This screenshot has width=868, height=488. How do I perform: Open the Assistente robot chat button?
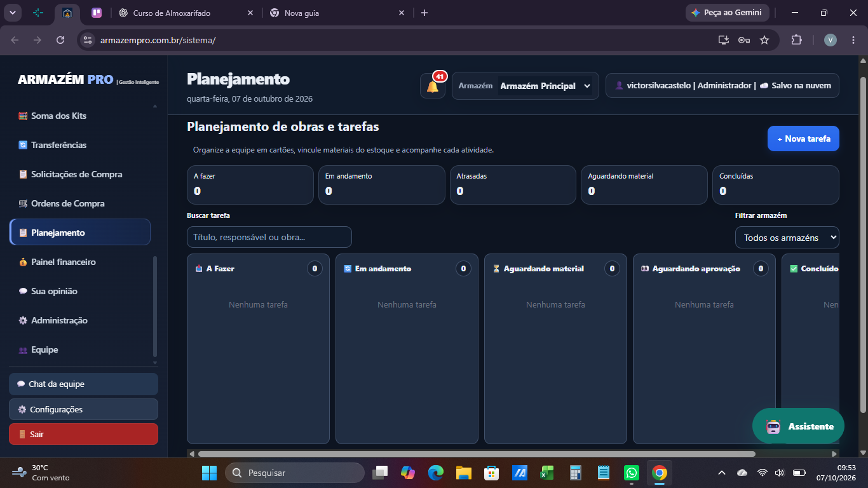click(798, 426)
